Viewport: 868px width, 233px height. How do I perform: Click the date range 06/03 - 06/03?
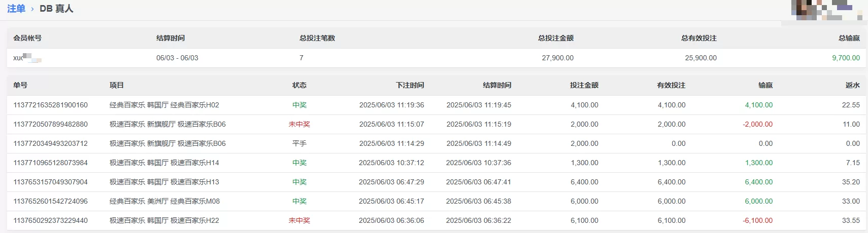pos(177,58)
